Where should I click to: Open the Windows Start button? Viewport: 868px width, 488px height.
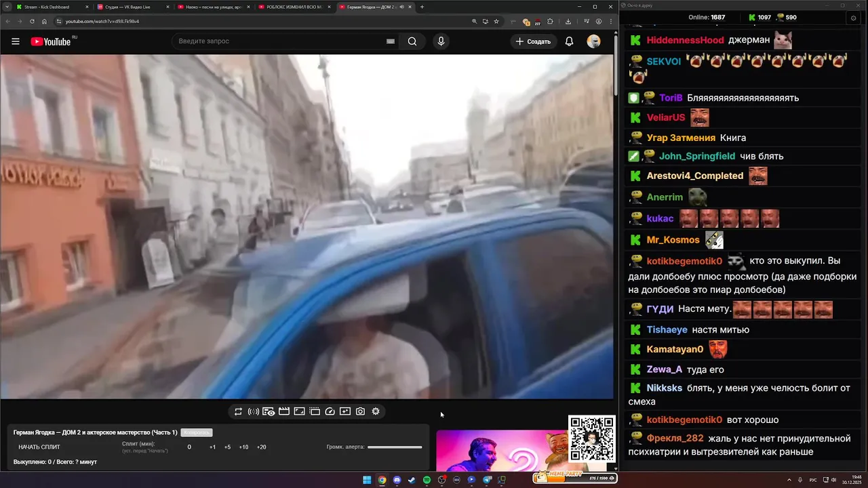(367, 480)
